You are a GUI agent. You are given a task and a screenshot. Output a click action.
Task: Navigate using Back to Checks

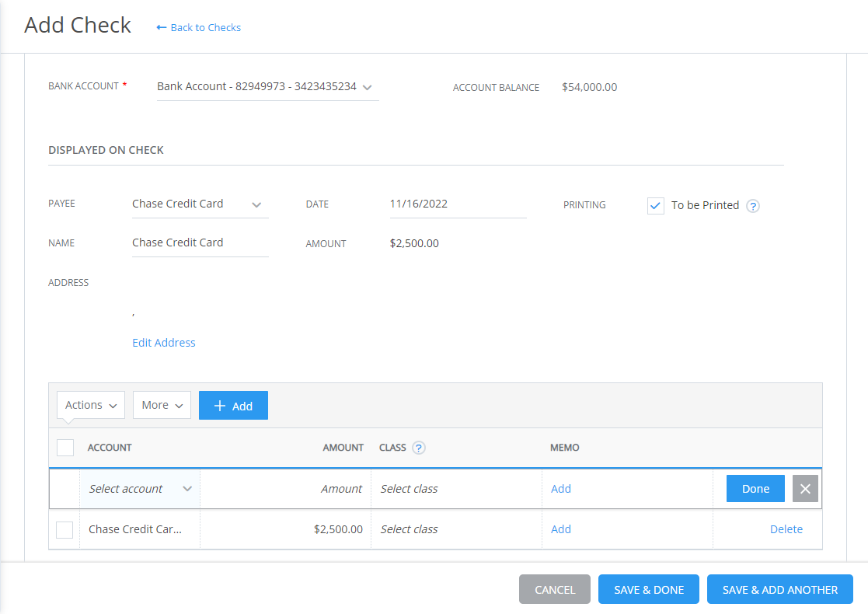tap(205, 27)
